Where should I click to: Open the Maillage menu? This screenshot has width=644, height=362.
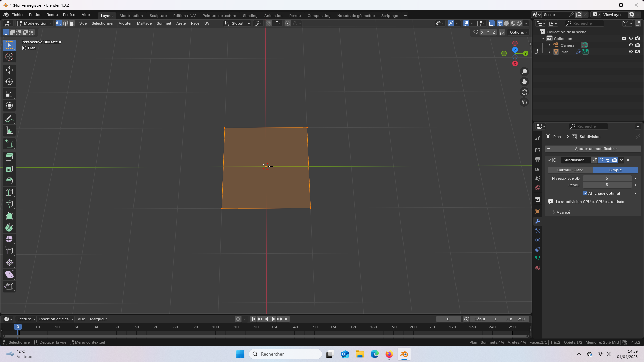(144, 23)
